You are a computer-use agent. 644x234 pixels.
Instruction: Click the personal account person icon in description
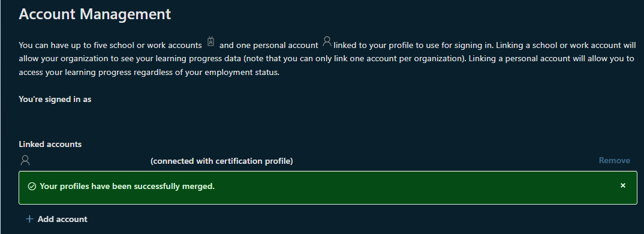[x=327, y=41]
